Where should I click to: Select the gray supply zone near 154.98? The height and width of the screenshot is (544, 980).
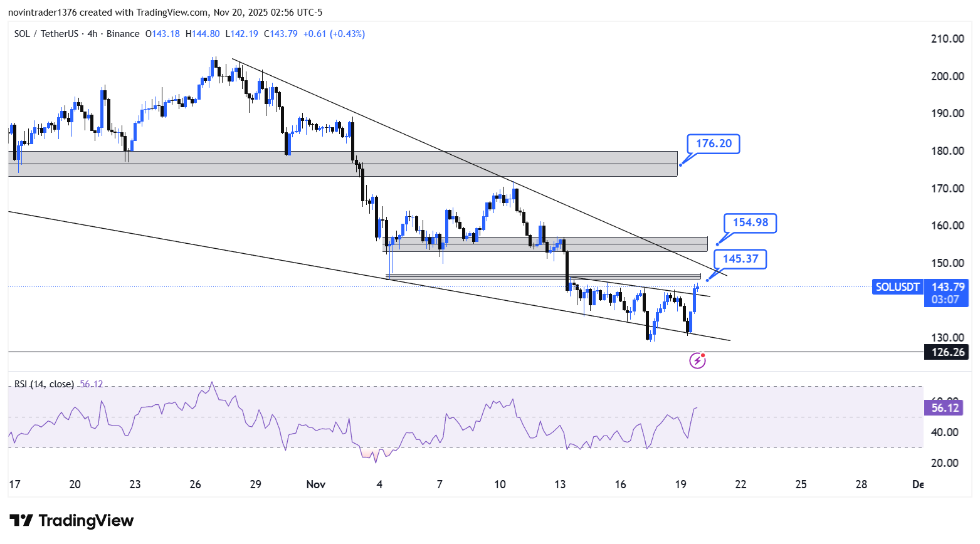544,244
